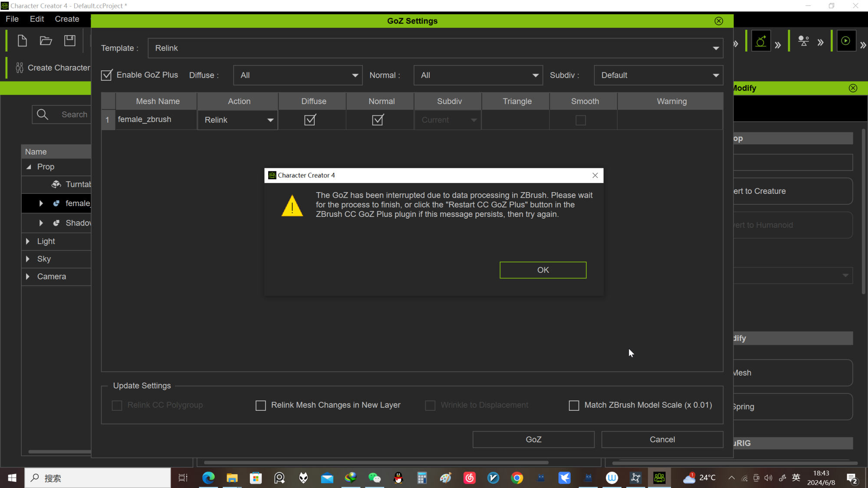Click the Create Character figure icon
The height and width of the screenshot is (488, 868).
click(x=20, y=68)
